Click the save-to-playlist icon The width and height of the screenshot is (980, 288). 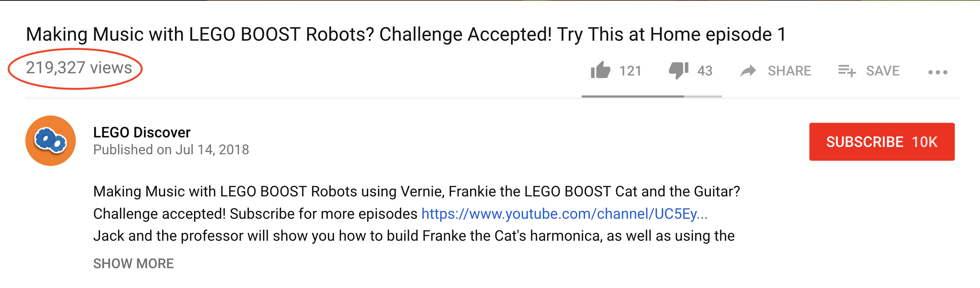coord(847,71)
